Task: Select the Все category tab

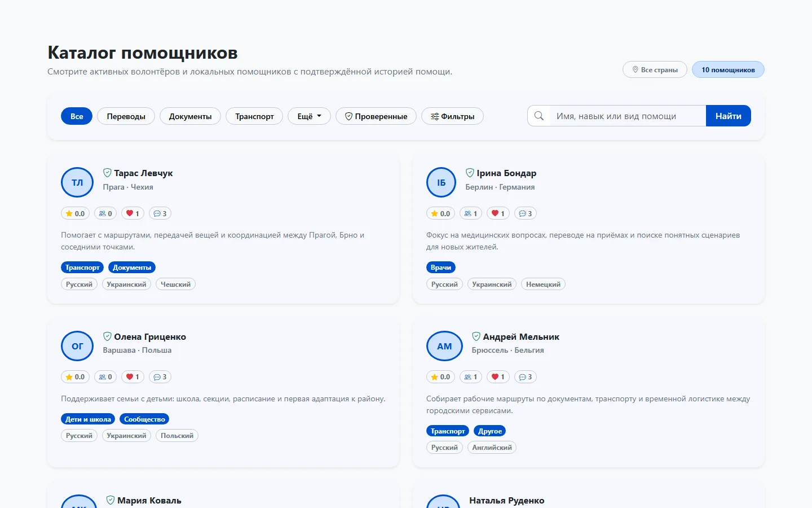Action: (x=77, y=116)
